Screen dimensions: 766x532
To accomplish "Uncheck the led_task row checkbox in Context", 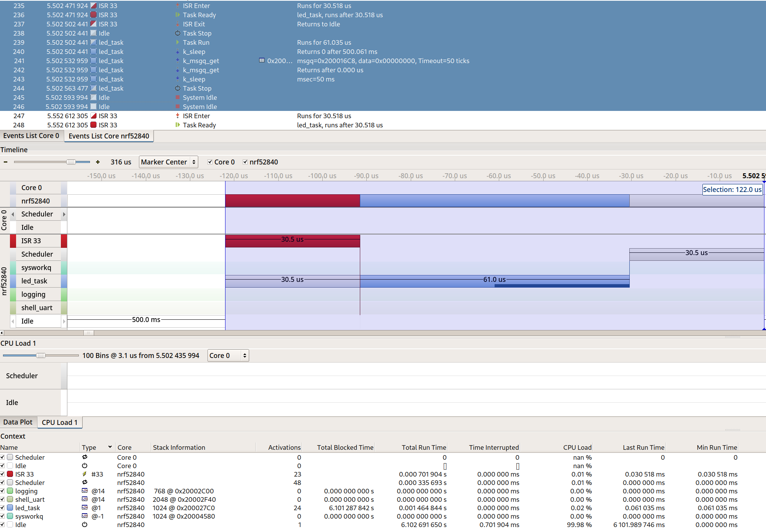I will pyautogui.click(x=3, y=508).
